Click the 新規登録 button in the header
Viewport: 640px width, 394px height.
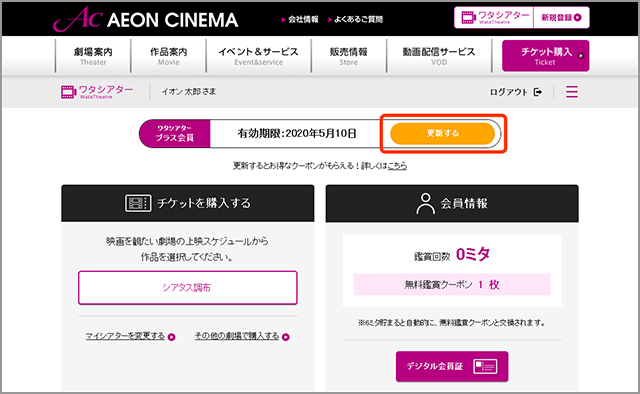click(561, 18)
